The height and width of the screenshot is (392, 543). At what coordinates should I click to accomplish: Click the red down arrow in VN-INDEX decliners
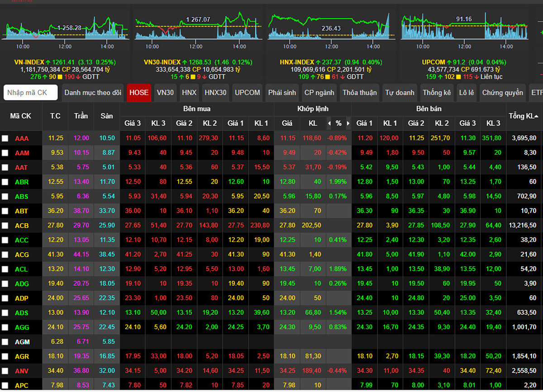[x=78, y=77]
